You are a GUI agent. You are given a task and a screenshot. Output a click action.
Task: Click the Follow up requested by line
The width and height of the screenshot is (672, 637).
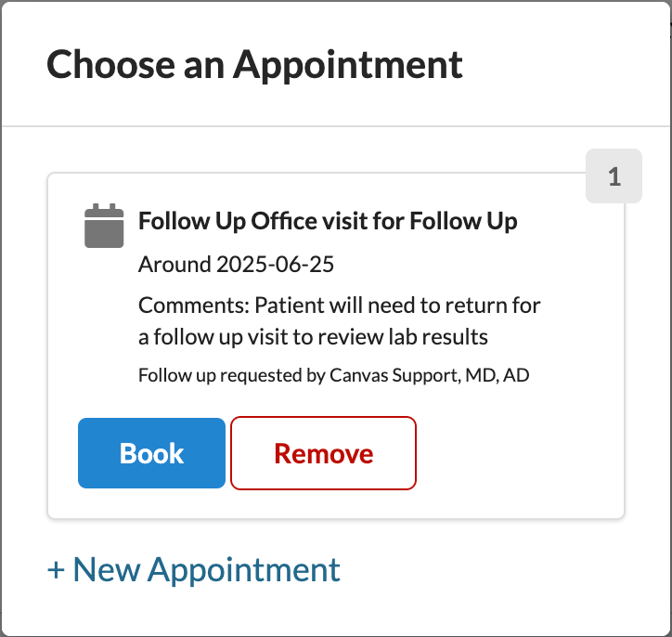333,376
